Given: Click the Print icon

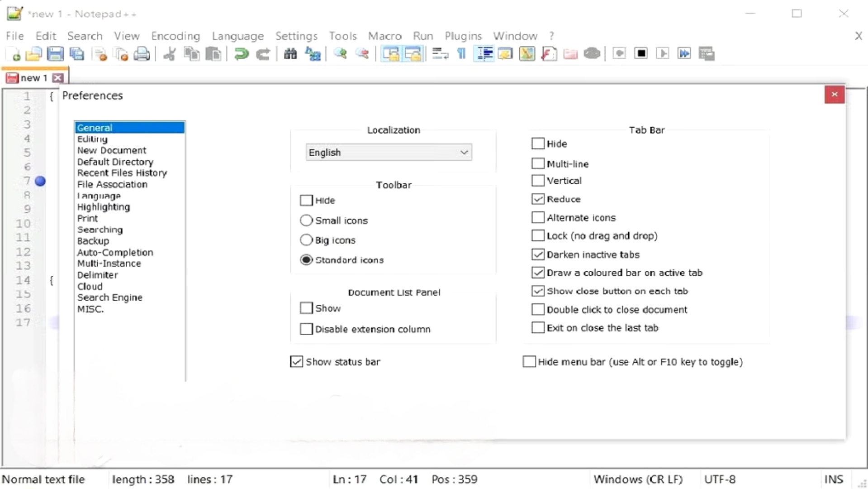Looking at the screenshot, I should [x=142, y=53].
